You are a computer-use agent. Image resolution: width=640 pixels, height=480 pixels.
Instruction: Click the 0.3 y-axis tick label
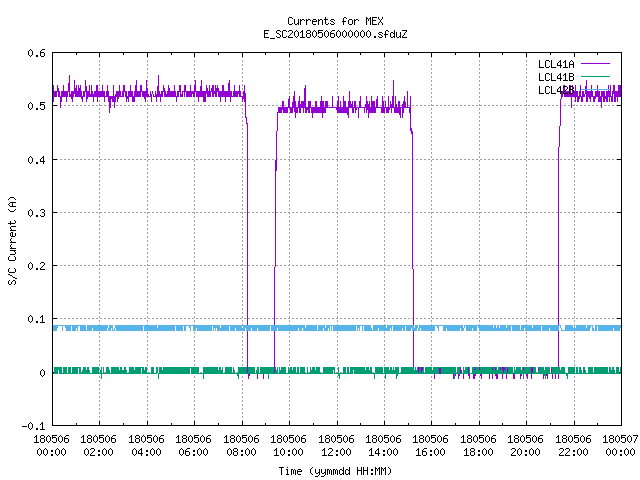pos(36,213)
